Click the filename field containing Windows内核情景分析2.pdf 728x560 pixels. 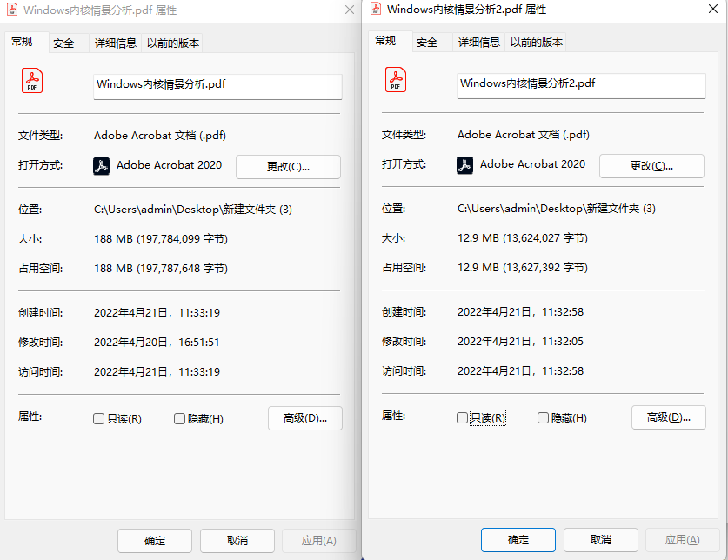(x=580, y=85)
